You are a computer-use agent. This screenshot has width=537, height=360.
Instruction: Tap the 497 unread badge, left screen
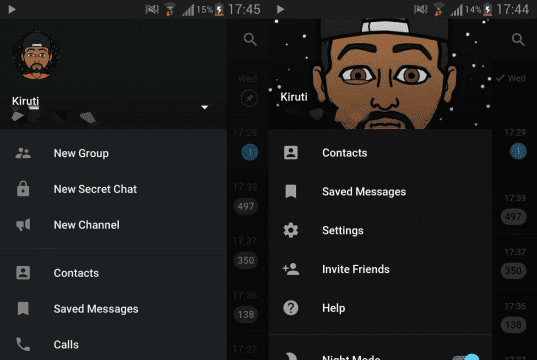tap(246, 207)
